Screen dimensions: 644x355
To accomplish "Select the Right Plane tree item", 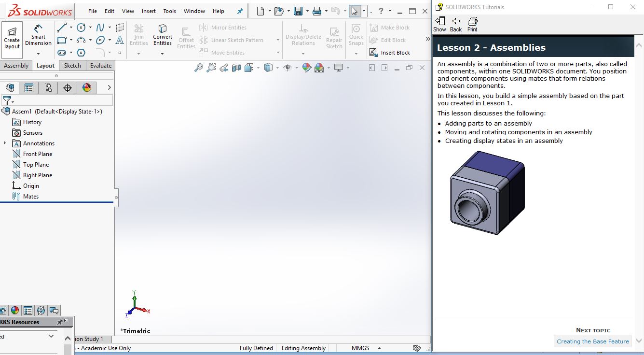I will [32, 175].
